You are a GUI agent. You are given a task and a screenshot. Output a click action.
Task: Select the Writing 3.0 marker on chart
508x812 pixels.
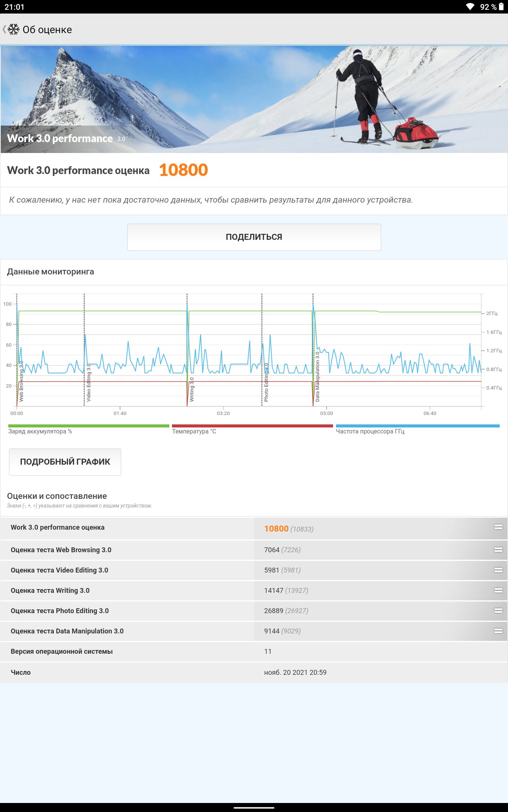pyautogui.click(x=192, y=389)
